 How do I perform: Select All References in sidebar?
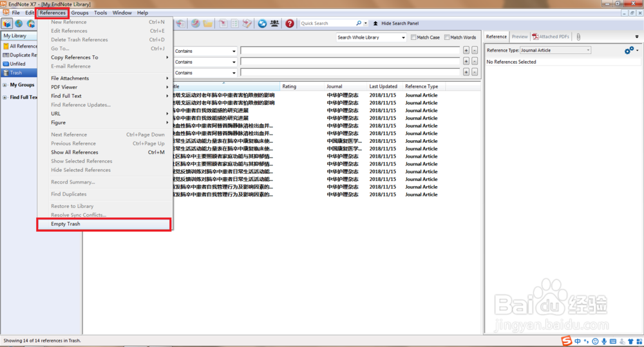point(20,46)
